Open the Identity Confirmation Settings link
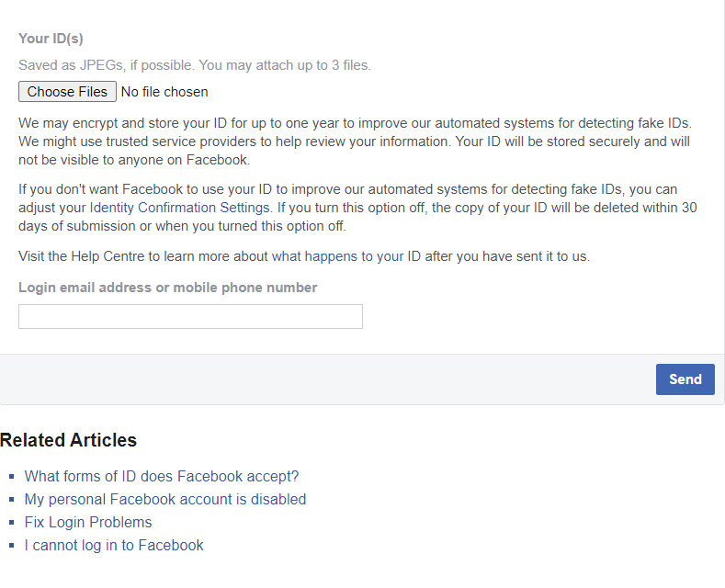Screen dimensions: 725x588 pos(179,208)
